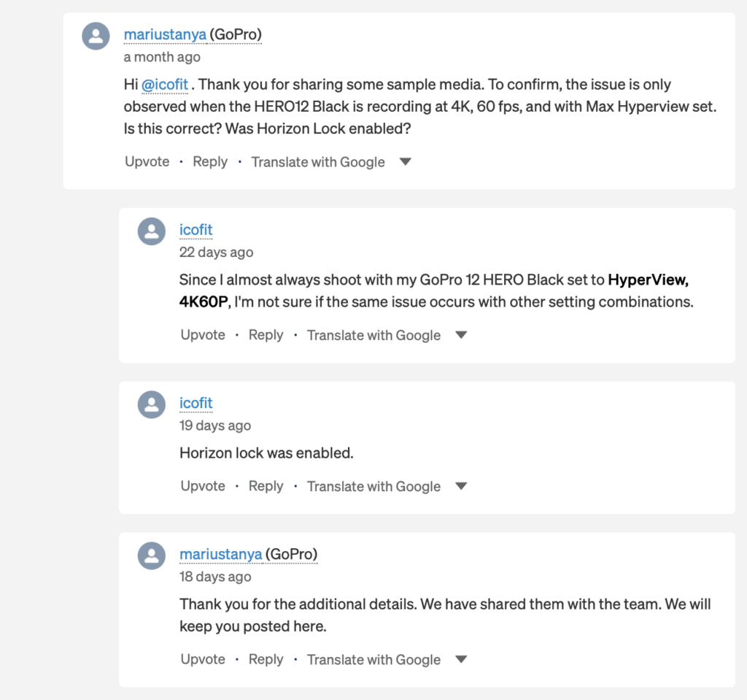
Task: Open mariustanya's profile link in first comment
Action: click(165, 34)
